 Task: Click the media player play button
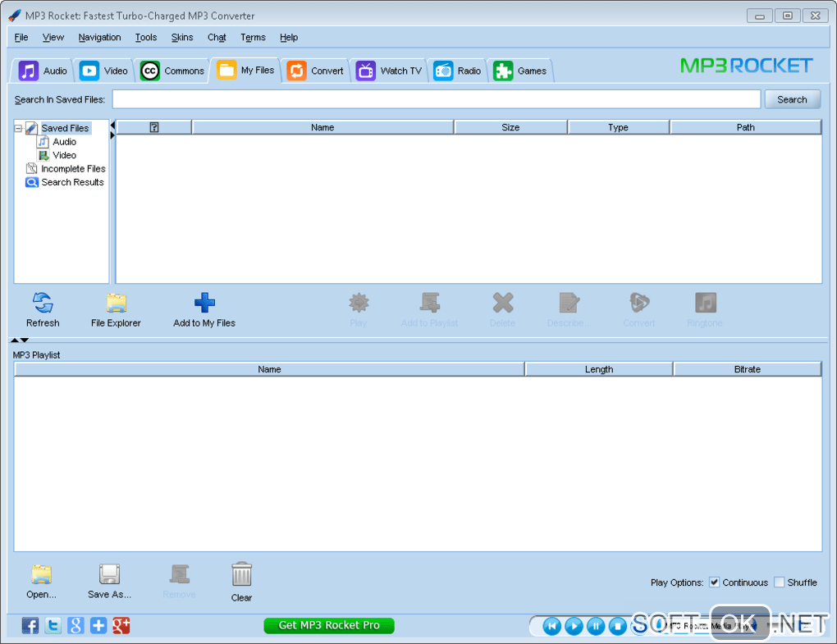(x=574, y=626)
